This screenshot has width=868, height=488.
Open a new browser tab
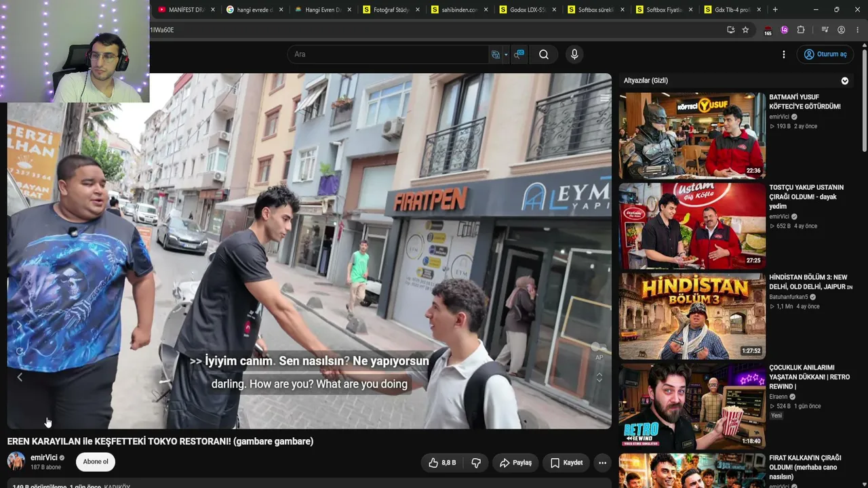(x=775, y=9)
